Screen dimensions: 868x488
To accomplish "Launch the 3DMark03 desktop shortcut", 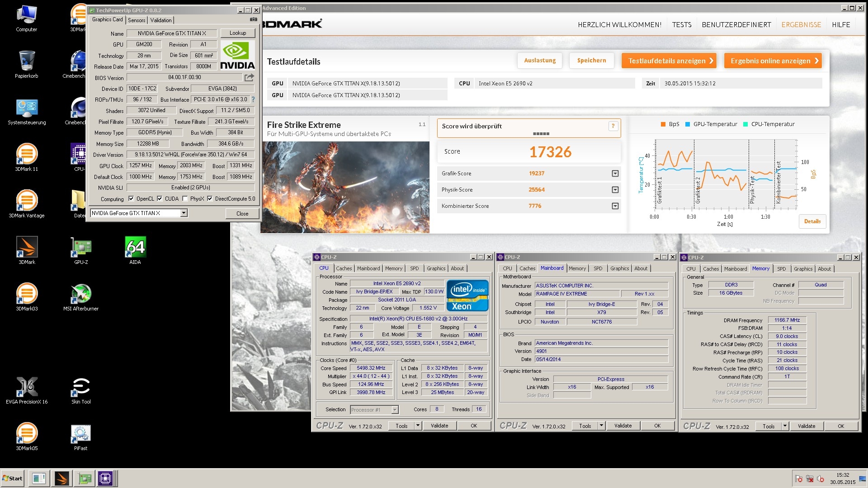I will pyautogui.click(x=27, y=296).
